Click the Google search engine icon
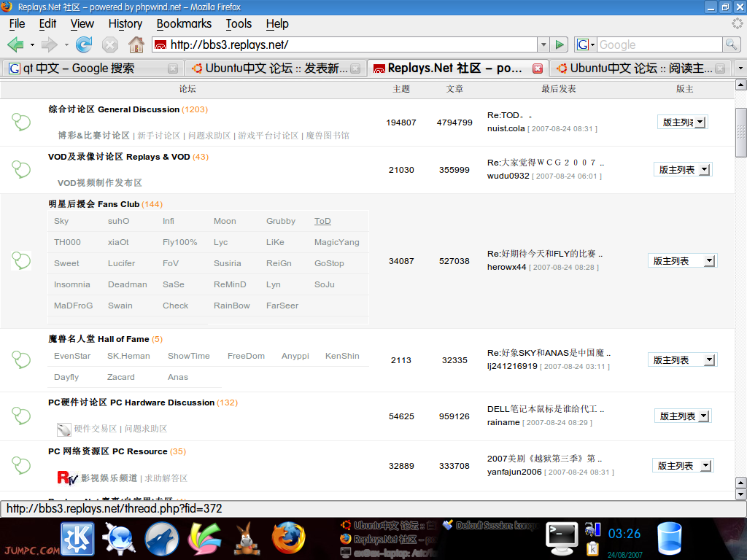 click(583, 44)
